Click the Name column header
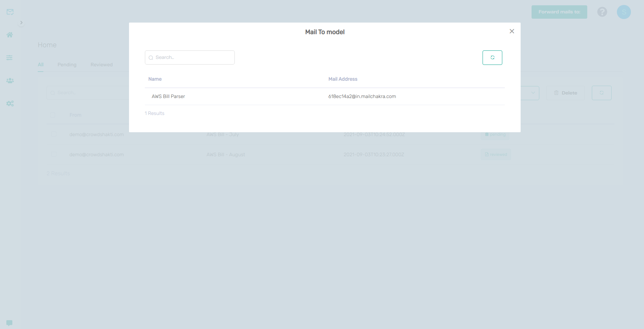 155,79
